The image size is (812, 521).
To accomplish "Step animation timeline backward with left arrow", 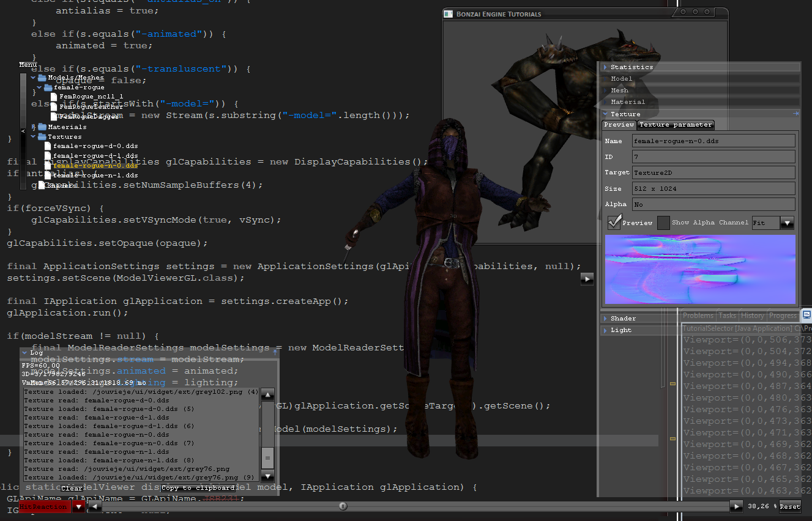I will pos(95,506).
